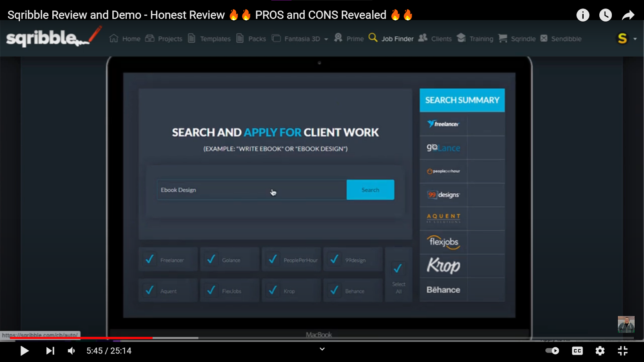This screenshot has width=644, height=362.
Task: Click the Job Finder magnifier icon
Action: click(373, 38)
